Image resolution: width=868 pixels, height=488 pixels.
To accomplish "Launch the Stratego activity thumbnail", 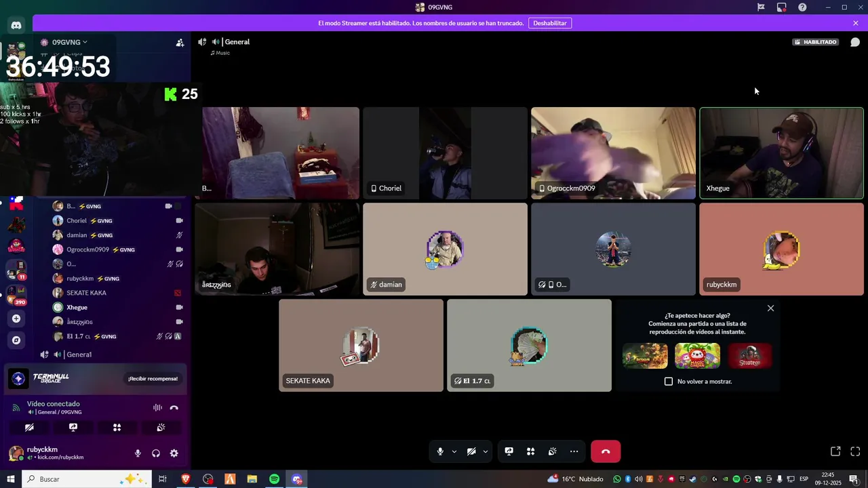I will point(749,356).
